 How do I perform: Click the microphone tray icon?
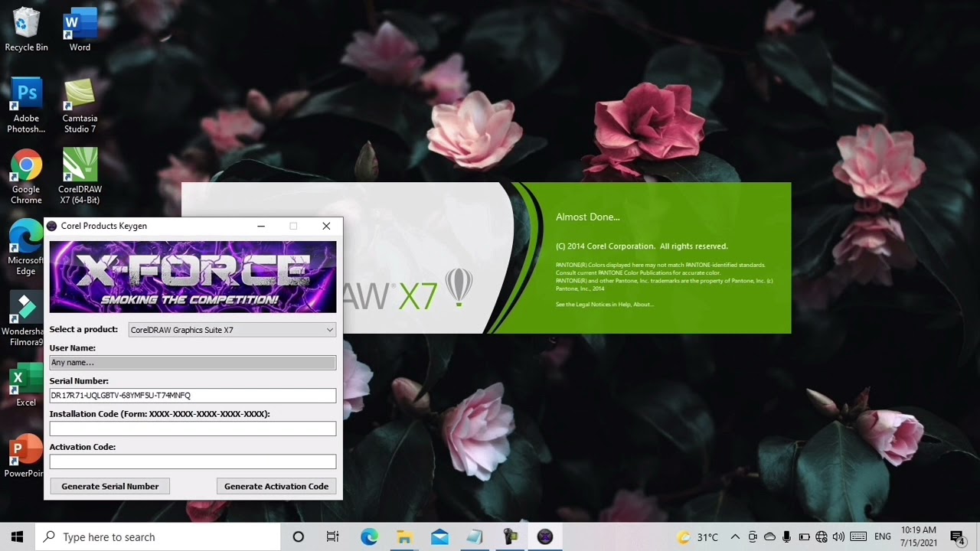[786, 537]
